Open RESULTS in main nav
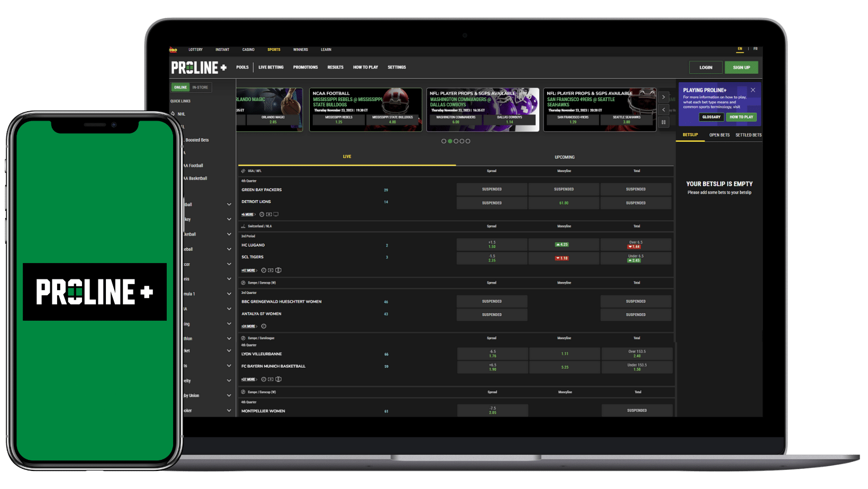 click(336, 67)
